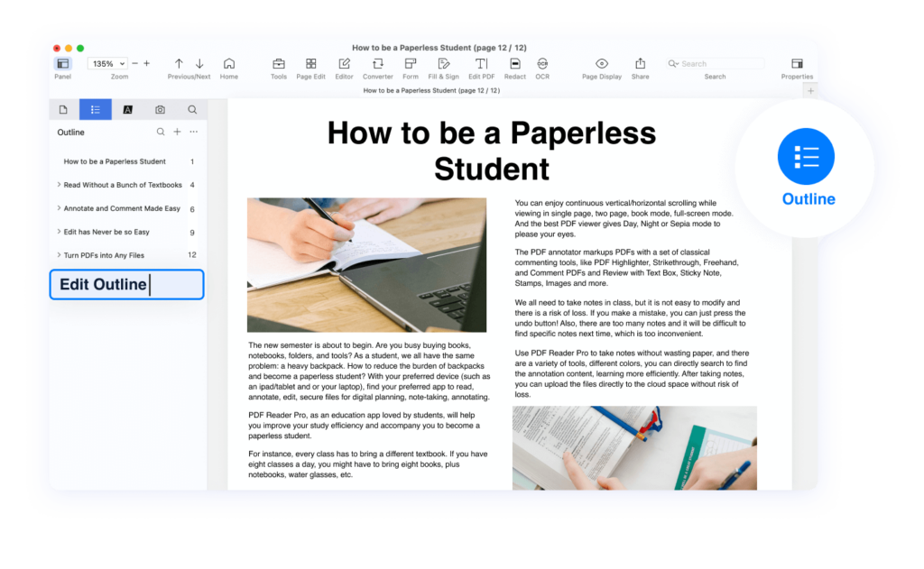
Task: Go to previous page arrow
Action: tap(179, 64)
